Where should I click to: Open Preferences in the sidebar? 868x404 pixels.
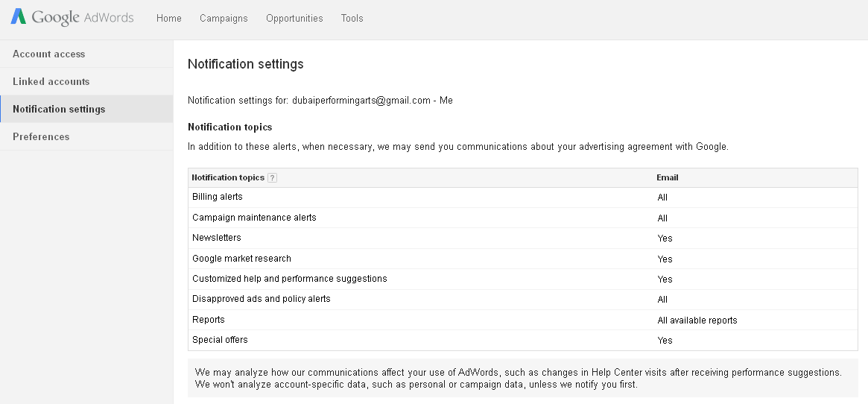click(x=41, y=137)
